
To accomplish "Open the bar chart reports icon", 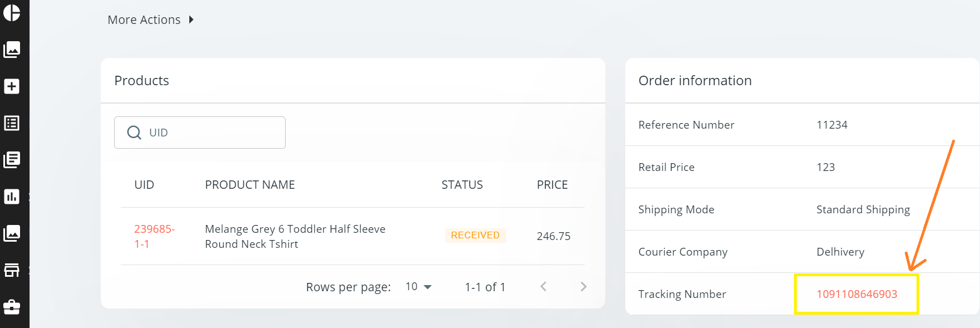I will (12, 197).
